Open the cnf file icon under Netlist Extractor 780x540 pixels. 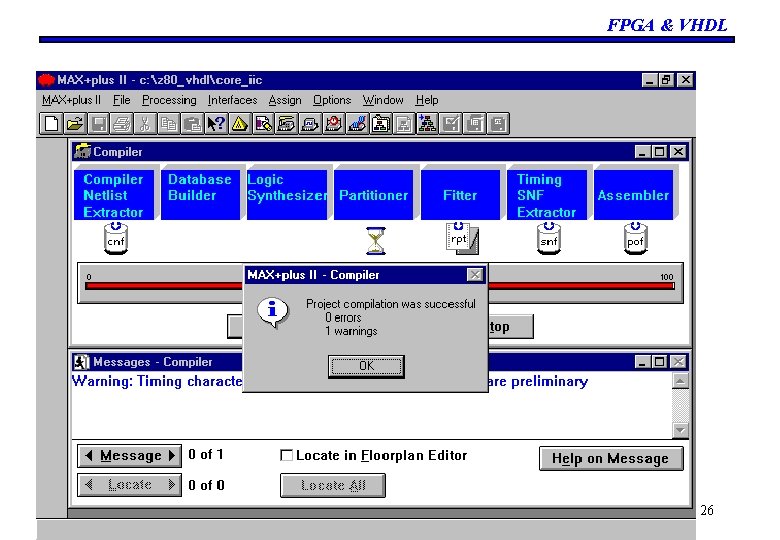(116, 239)
